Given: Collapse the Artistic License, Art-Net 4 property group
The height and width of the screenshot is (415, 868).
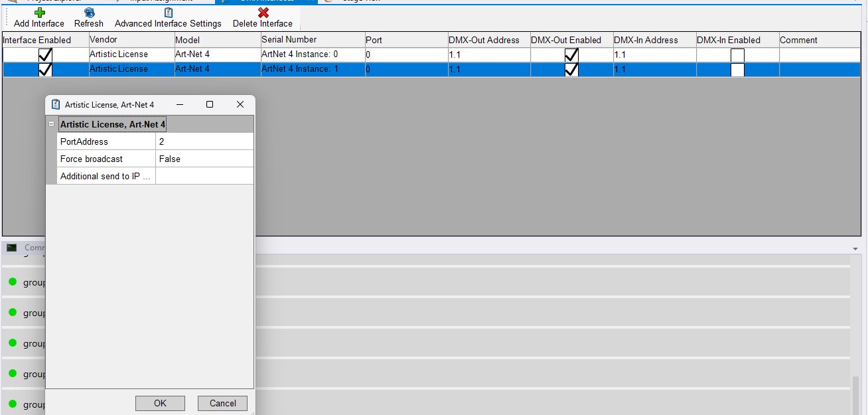Looking at the screenshot, I should [52, 124].
